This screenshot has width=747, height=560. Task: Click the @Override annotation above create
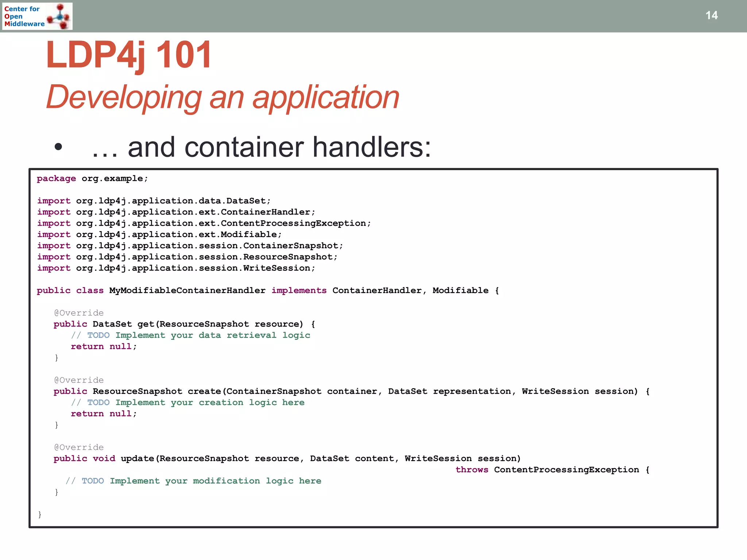tap(79, 380)
